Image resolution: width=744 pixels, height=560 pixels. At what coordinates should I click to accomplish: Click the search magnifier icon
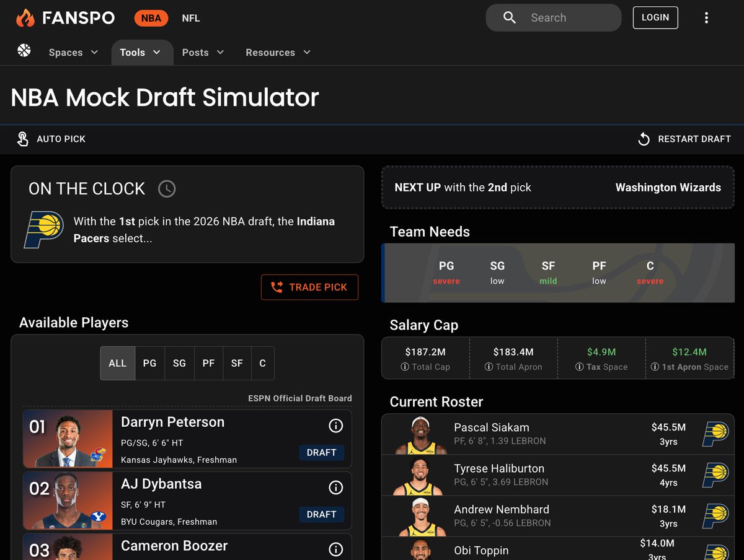pyautogui.click(x=509, y=17)
